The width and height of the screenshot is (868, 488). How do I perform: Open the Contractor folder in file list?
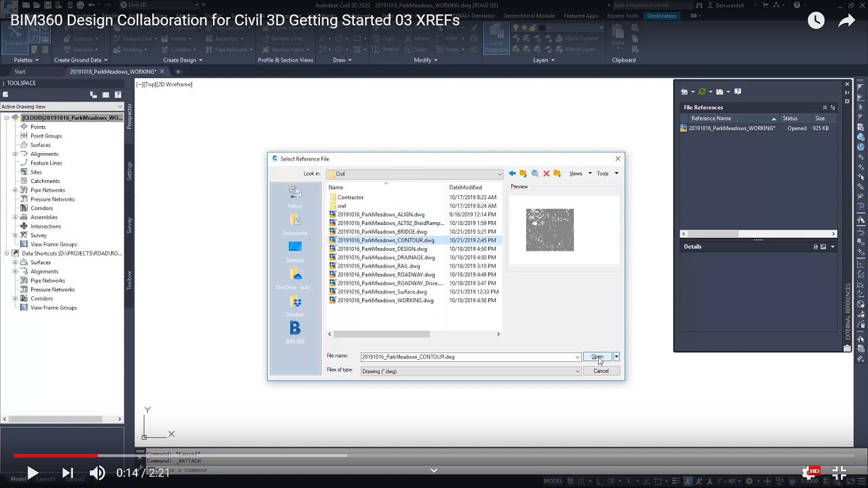(351, 197)
